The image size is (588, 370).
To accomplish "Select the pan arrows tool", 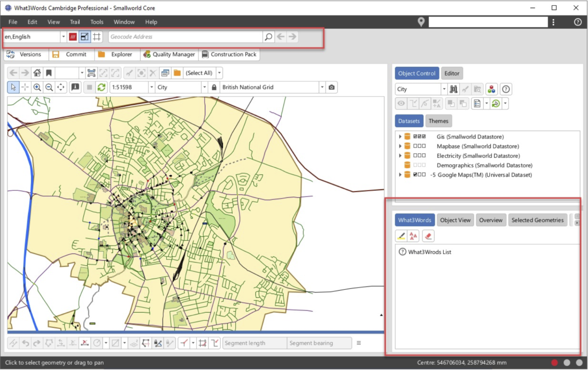I will point(61,87).
